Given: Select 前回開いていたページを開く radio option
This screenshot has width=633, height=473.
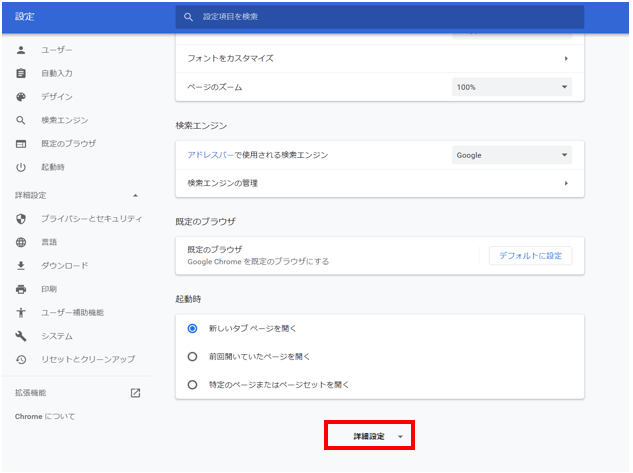Looking at the screenshot, I should (193, 356).
